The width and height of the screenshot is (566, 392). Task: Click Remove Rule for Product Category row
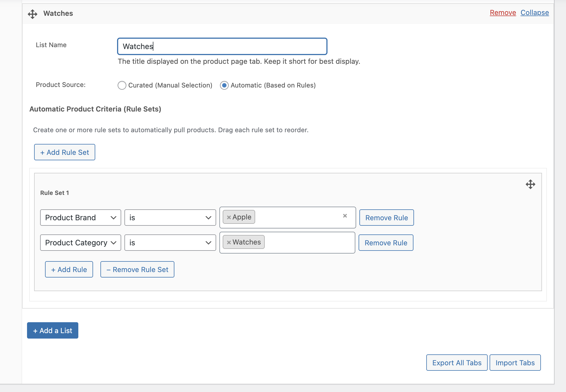386,243
